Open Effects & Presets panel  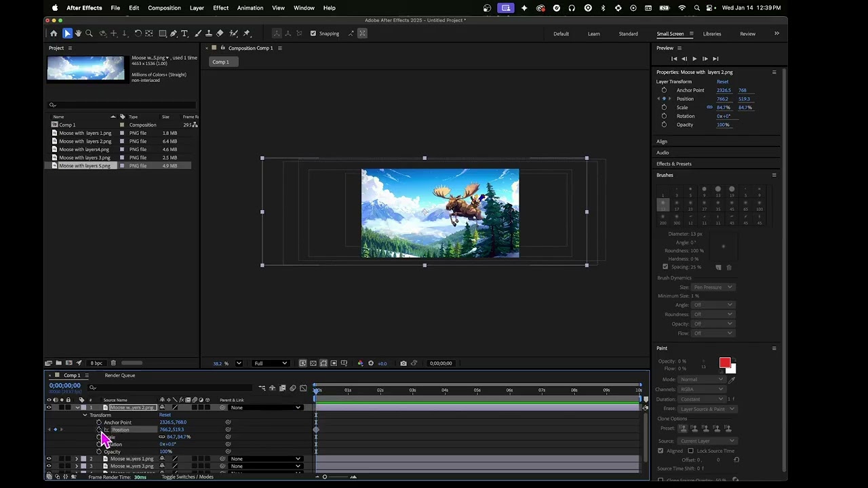[x=674, y=164]
